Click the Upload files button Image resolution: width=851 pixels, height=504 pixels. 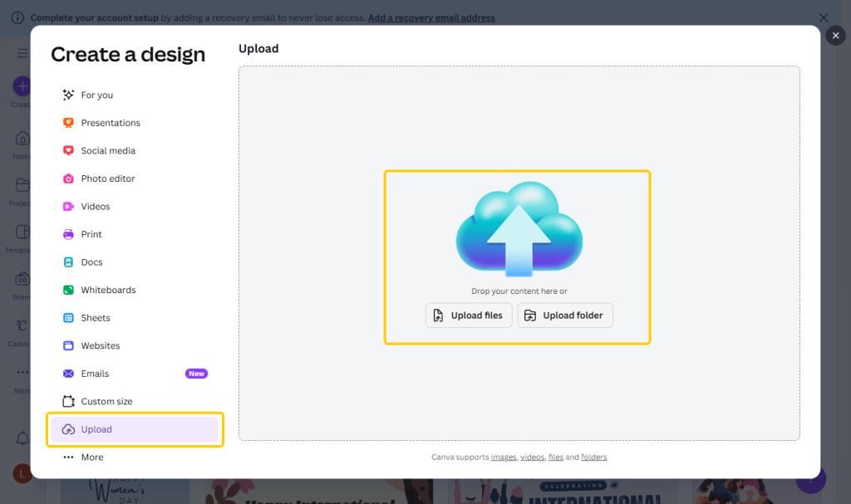pos(469,316)
